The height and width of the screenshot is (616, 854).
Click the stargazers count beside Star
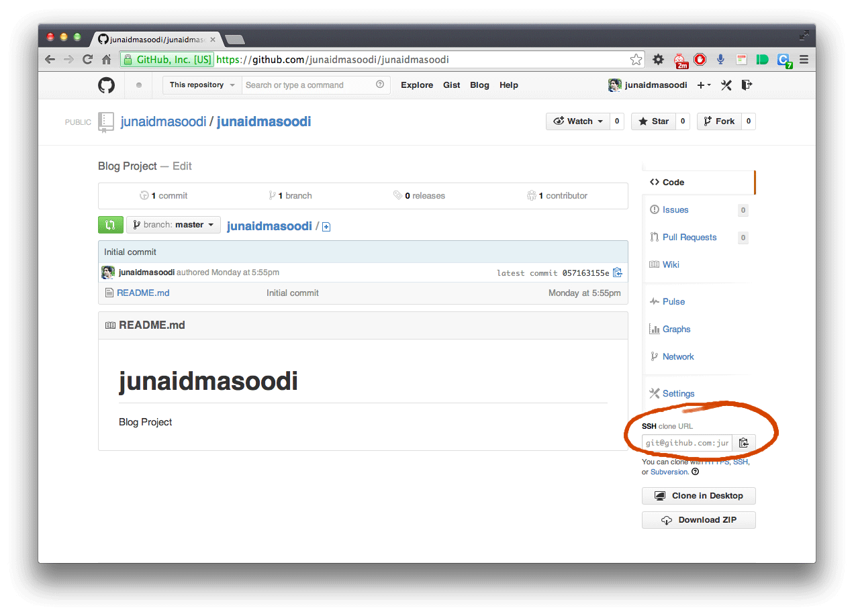tap(683, 121)
